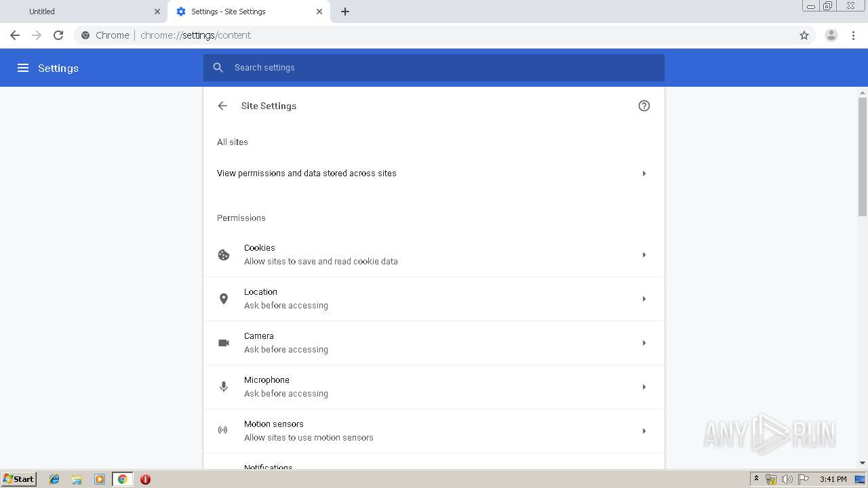Go back in browser history

15,35
